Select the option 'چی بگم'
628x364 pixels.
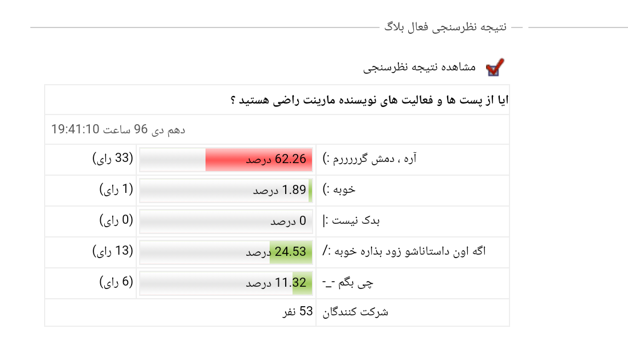(347, 283)
